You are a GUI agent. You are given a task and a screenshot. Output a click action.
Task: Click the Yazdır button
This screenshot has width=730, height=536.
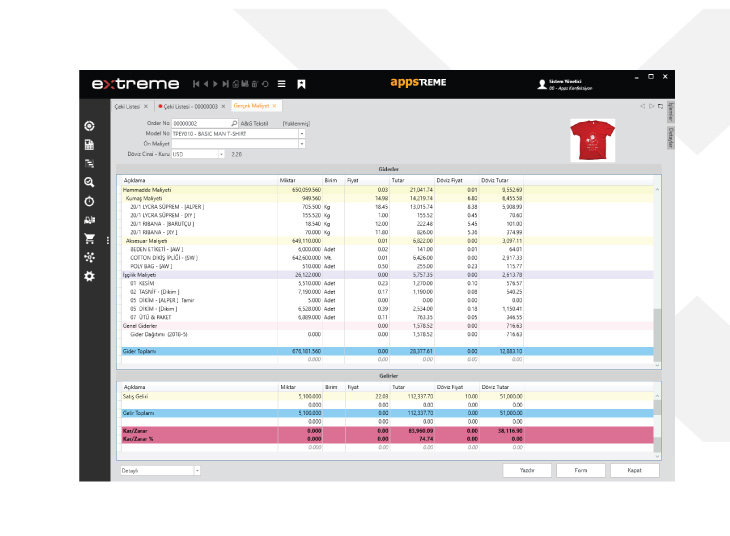[527, 470]
